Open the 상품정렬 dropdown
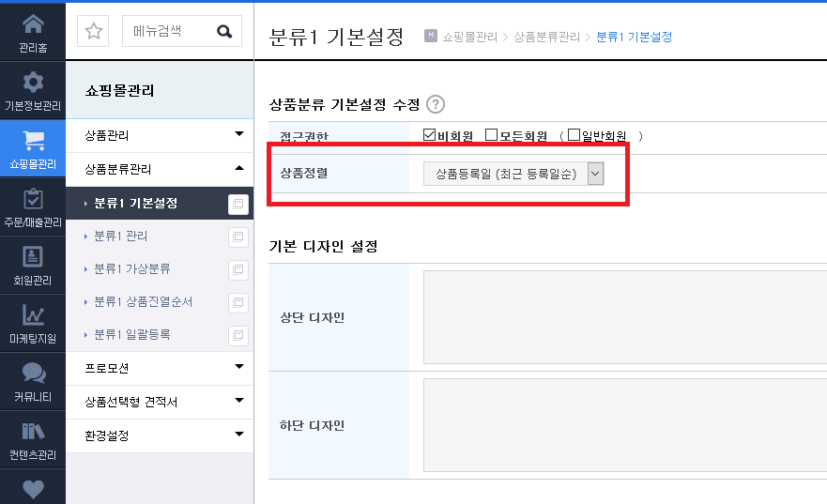 coord(513,174)
